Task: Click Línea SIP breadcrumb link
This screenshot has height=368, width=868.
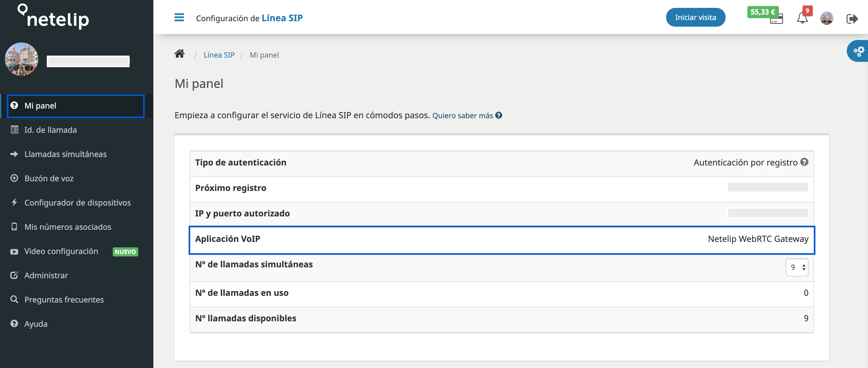Action: [x=219, y=55]
